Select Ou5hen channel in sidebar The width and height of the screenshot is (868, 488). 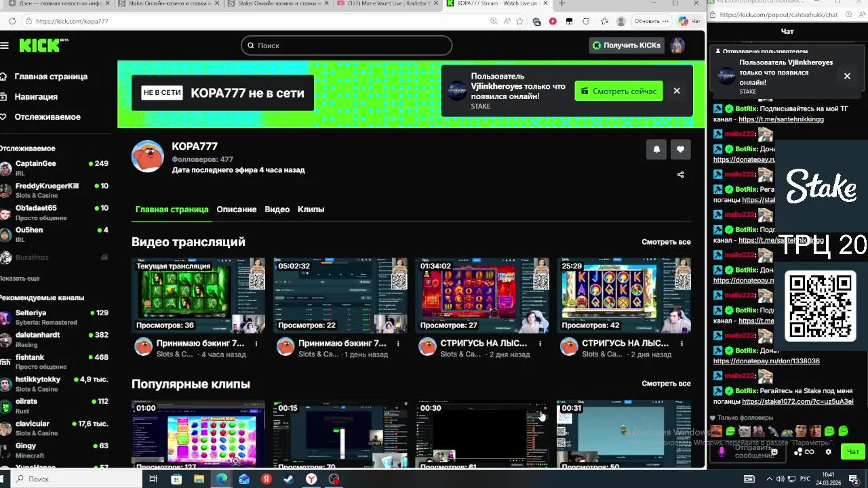(x=54, y=235)
